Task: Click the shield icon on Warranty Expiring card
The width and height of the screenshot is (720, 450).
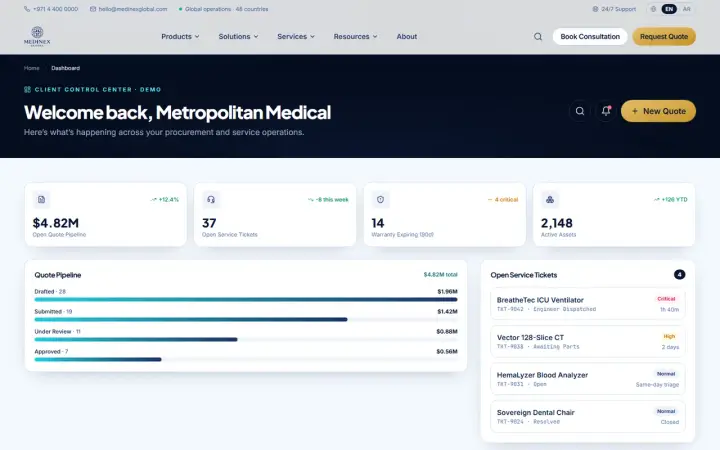Action: [380, 199]
